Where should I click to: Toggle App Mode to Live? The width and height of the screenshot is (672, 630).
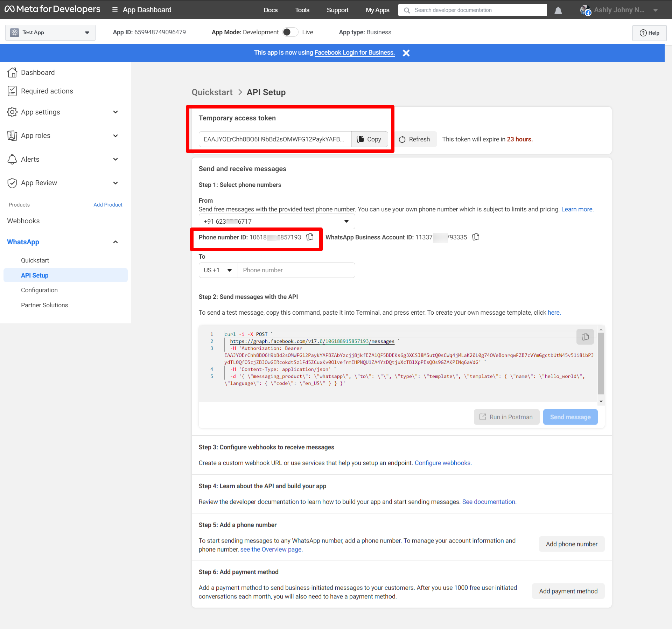(x=290, y=32)
